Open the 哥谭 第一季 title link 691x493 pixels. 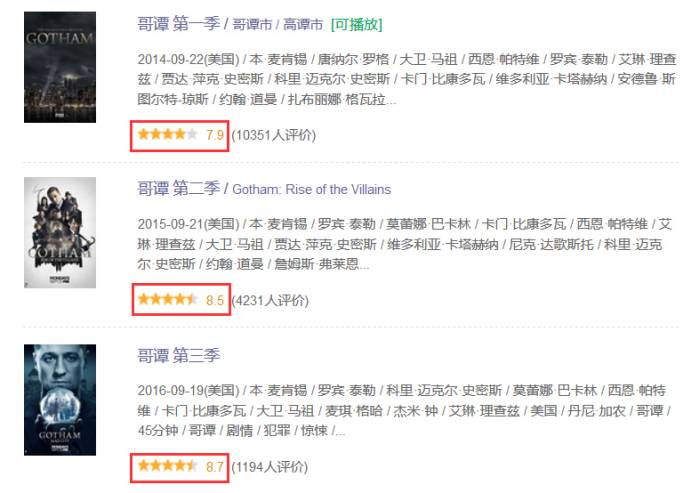click(178, 23)
